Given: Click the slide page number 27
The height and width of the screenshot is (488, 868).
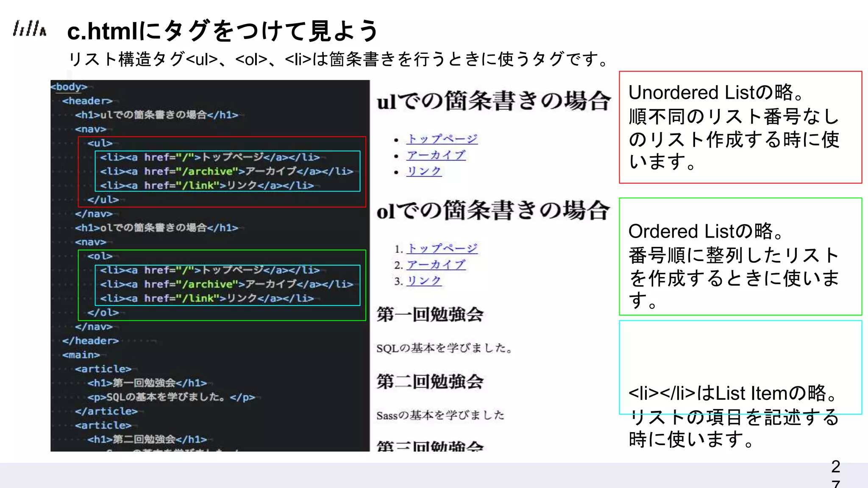Looking at the screenshot, I should (835, 474).
